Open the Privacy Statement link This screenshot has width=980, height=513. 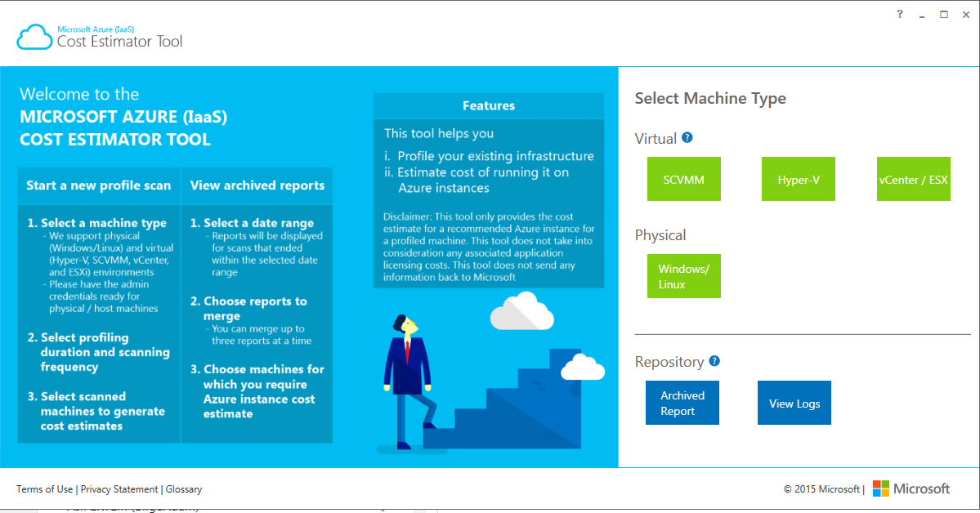[x=119, y=489]
